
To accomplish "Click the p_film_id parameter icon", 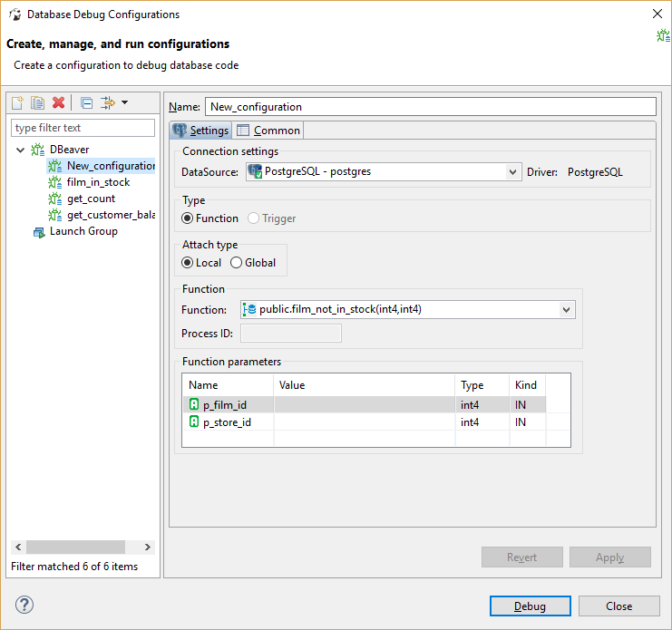I will (194, 404).
